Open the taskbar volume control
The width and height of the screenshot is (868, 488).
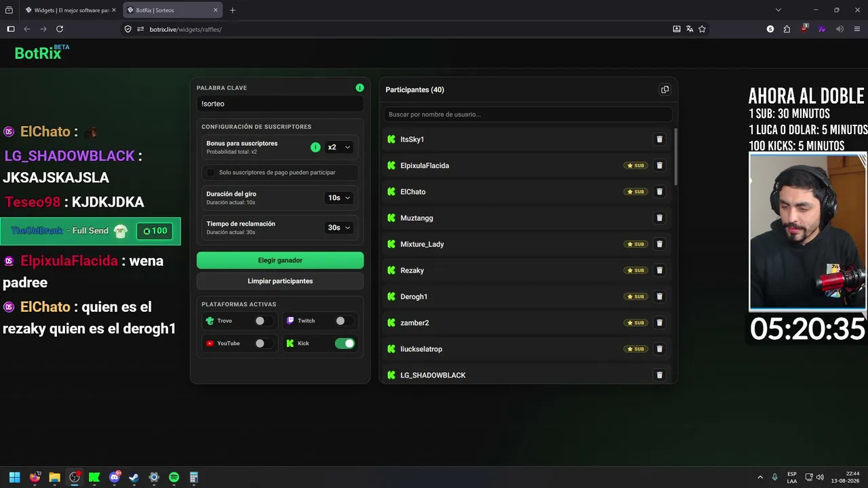point(820,477)
